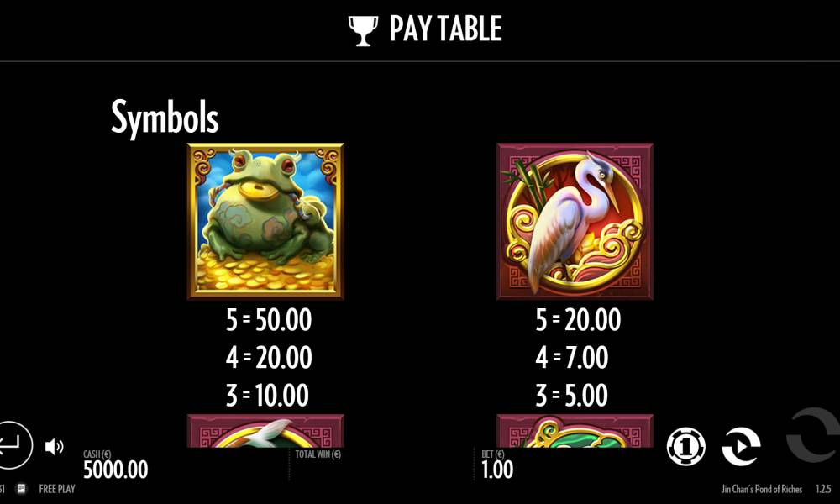The width and height of the screenshot is (840, 504).
Task: Start autoplay with the circular play-arrow icon
Action: click(x=742, y=445)
